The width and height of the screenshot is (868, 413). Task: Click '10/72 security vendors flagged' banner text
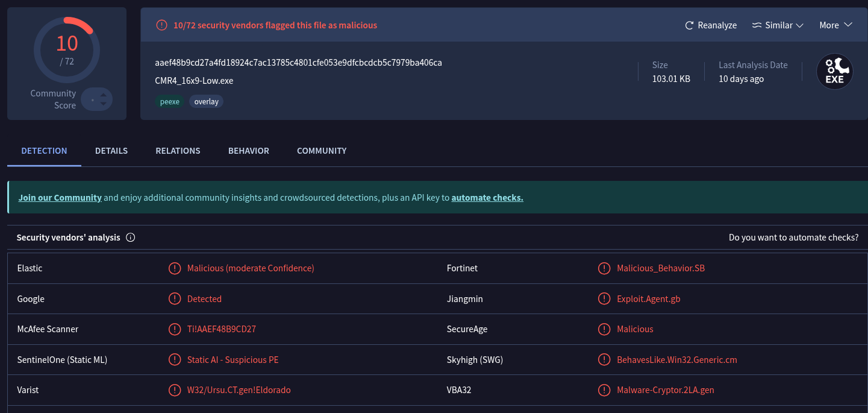tap(275, 25)
